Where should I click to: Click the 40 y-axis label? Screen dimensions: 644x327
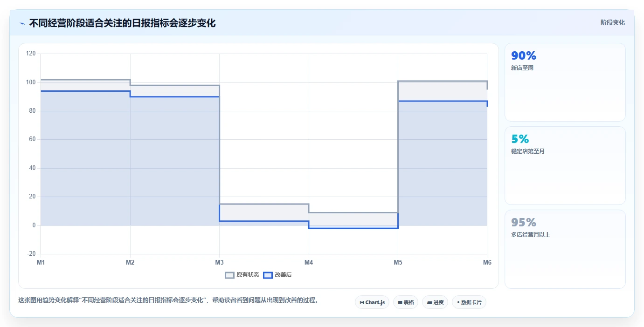tap(32, 168)
